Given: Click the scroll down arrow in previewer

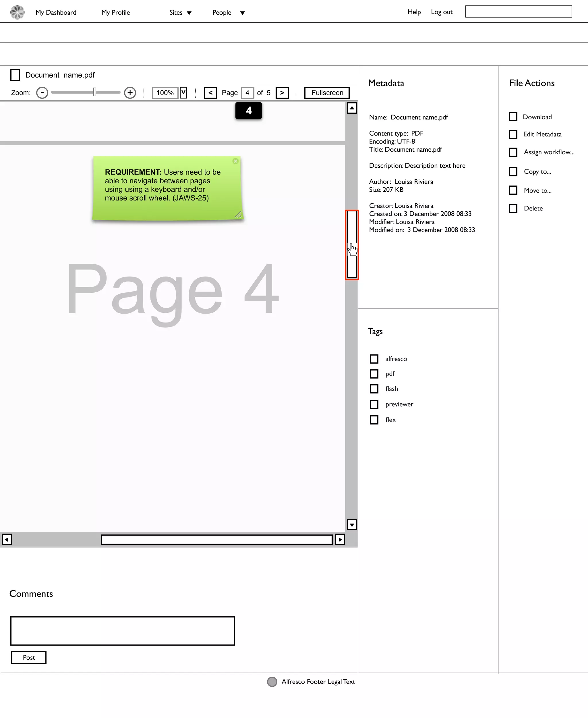Looking at the screenshot, I should click(x=352, y=524).
